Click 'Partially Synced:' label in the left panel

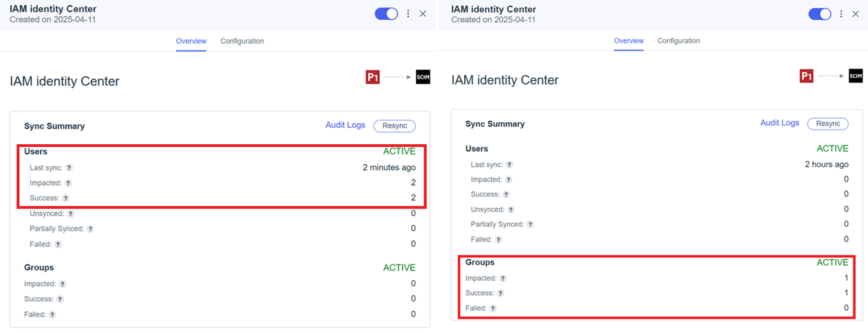click(57, 229)
